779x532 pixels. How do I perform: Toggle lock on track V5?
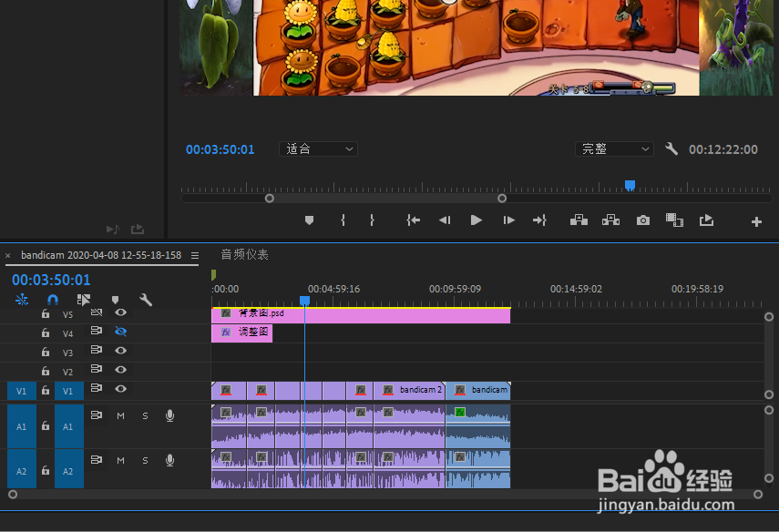click(x=46, y=313)
